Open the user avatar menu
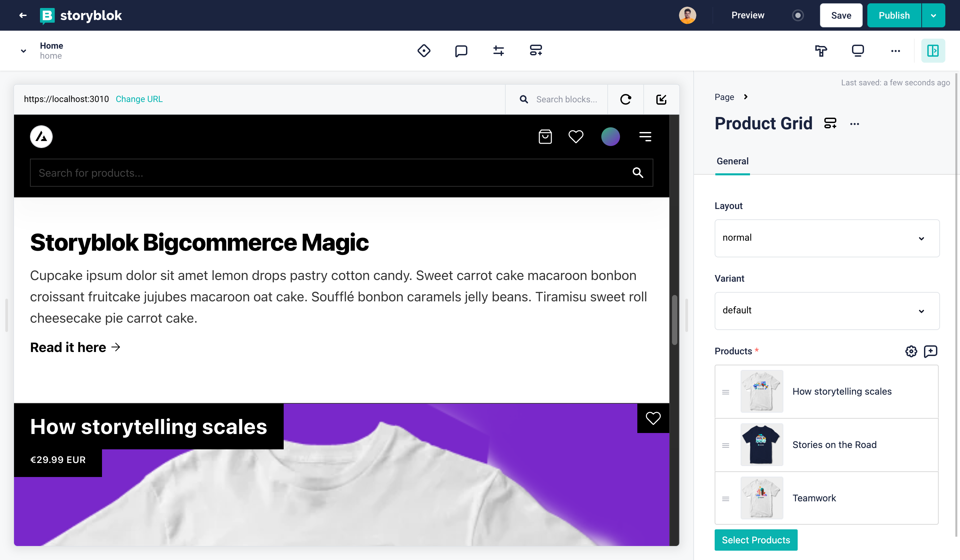Screen dimensions: 960x560 [x=687, y=15]
